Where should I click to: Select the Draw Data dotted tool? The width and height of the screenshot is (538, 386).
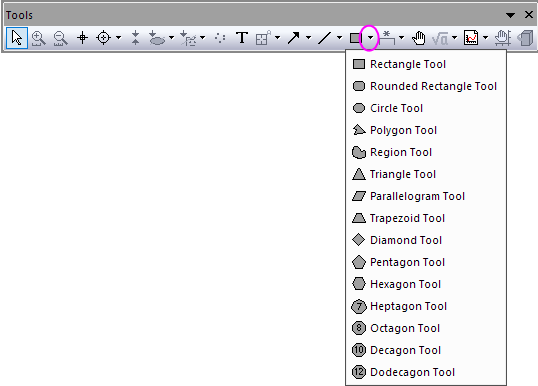(x=220, y=38)
